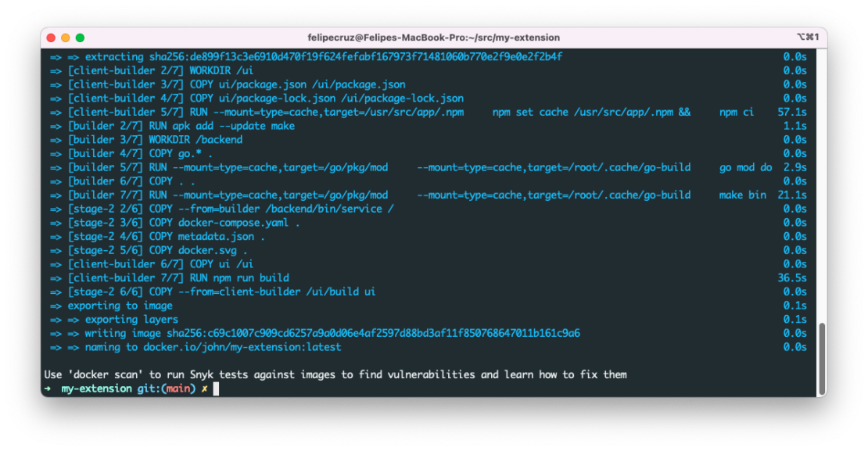868x451 pixels.
Task: Click the window title showing my-extension path
Action: (x=434, y=37)
